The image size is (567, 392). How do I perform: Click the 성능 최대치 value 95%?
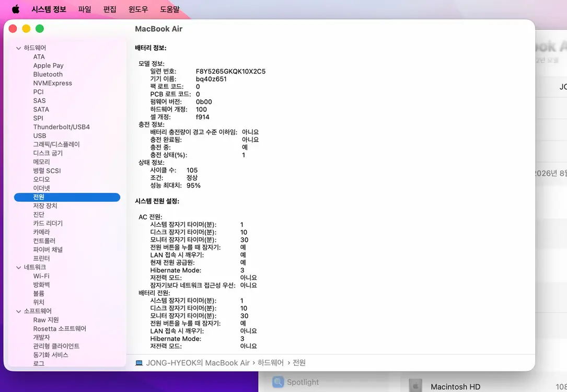(193, 185)
